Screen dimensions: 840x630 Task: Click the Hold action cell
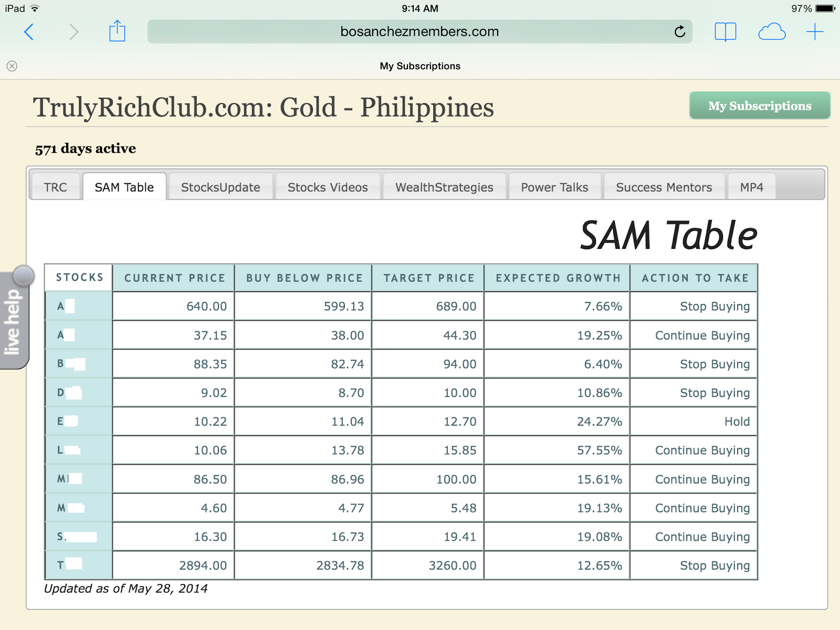coord(694,422)
